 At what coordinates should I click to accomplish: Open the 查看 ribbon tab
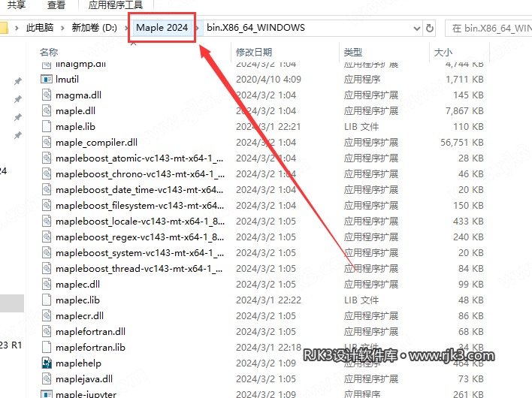click(x=56, y=5)
